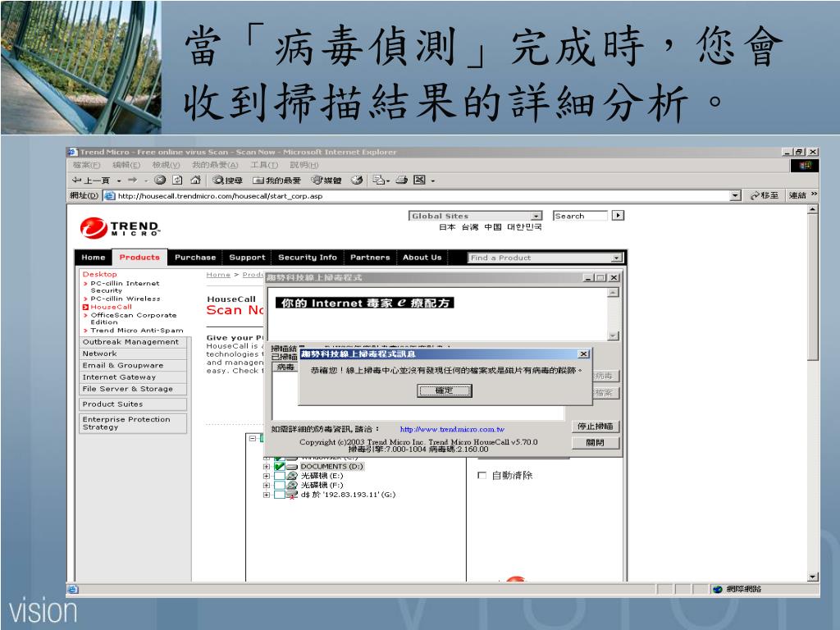The width and height of the screenshot is (840, 630).
Task: Click the Search go arrow button
Action: tap(618, 216)
